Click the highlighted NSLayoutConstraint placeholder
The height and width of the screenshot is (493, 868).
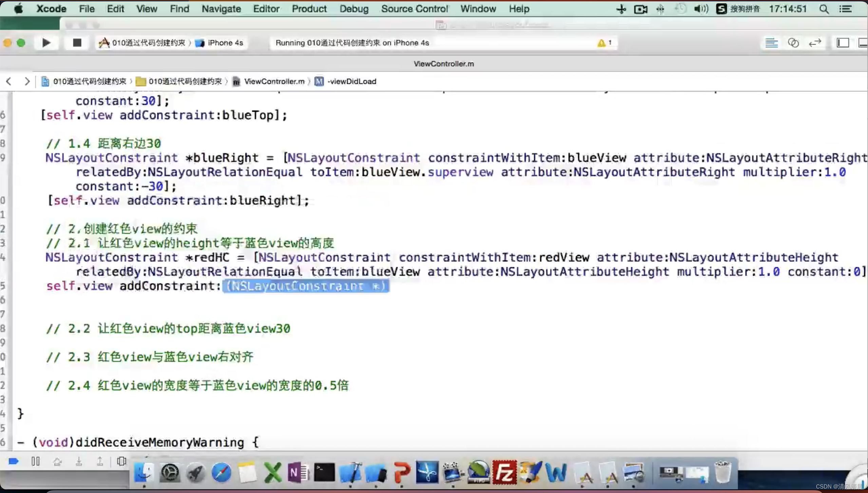coord(305,286)
